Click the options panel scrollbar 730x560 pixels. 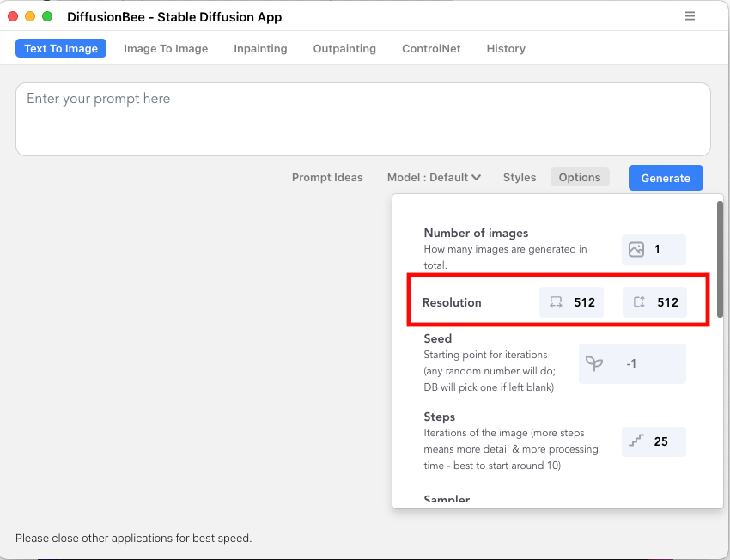pos(720,259)
